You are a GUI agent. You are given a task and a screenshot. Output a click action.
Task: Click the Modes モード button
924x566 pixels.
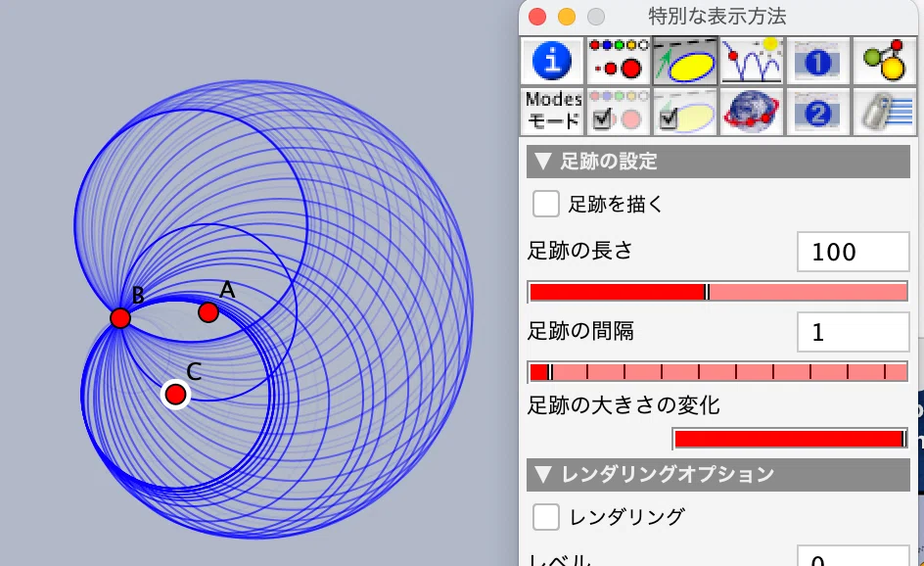tap(552, 112)
